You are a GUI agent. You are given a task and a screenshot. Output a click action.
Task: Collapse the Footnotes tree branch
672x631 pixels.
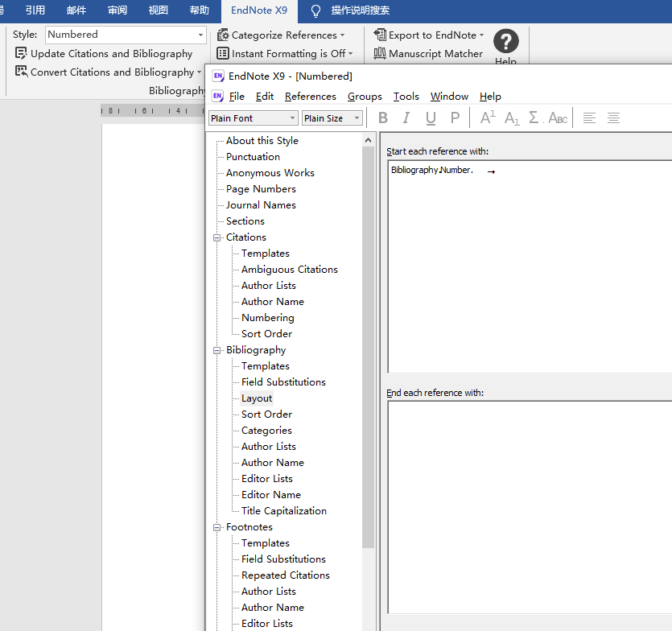[x=216, y=526]
